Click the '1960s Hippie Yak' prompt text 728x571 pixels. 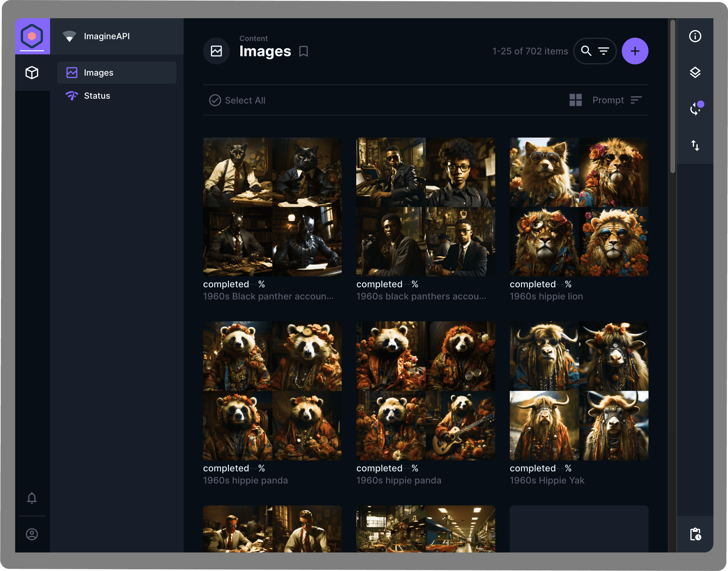point(547,480)
